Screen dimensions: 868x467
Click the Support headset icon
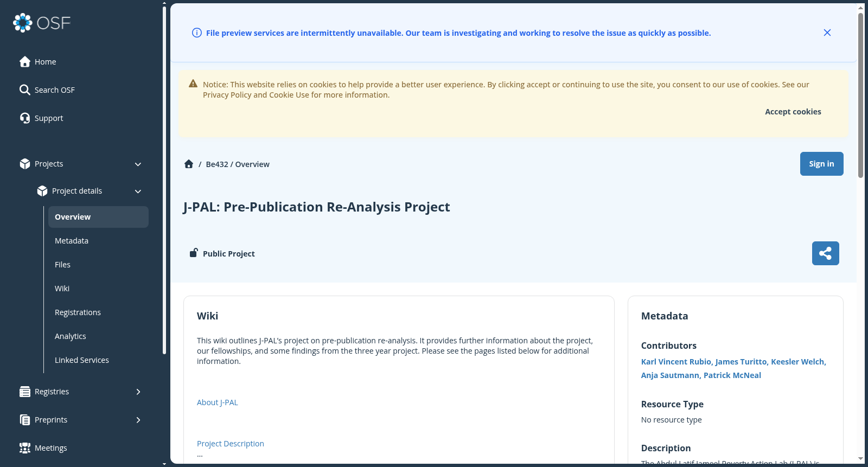[x=25, y=118]
